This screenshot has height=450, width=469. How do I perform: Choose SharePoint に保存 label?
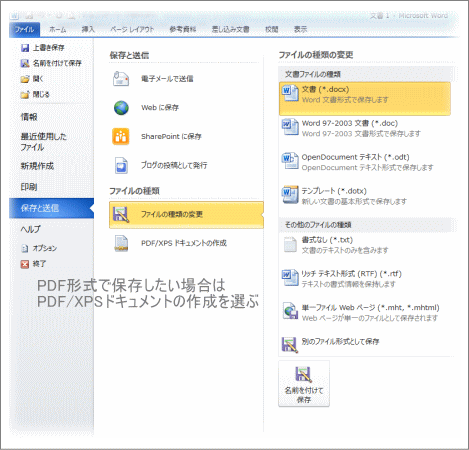[x=171, y=136]
